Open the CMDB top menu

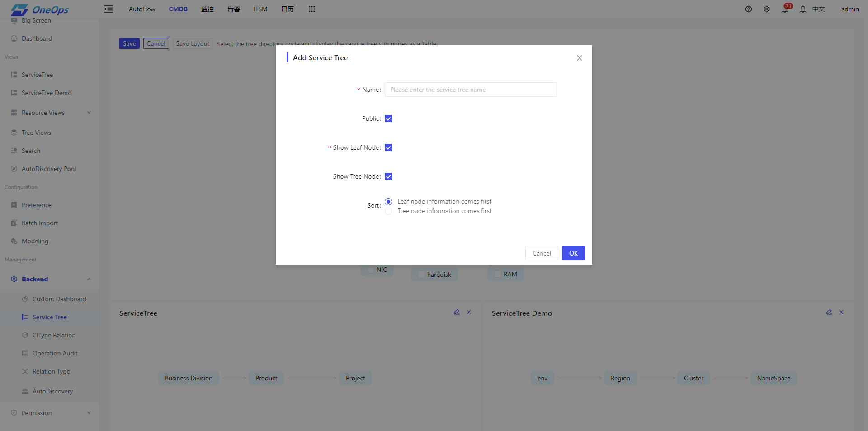tap(178, 9)
